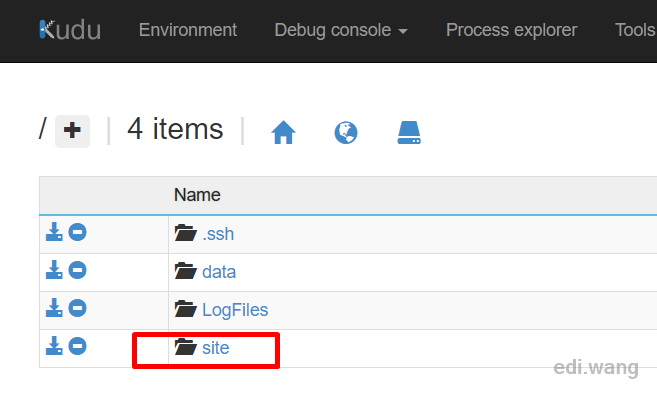Open the Tools menu
This screenshot has width=657, height=396.
[x=635, y=30]
